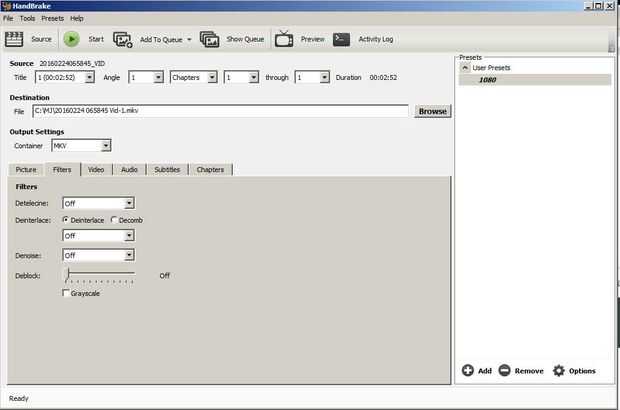
Task: Switch to the Subtitles tab
Action: click(167, 170)
